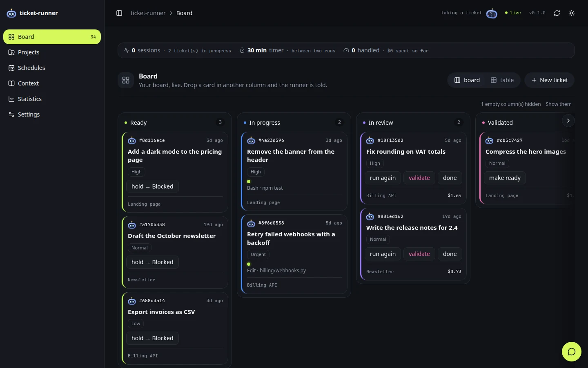This screenshot has width=588, height=368.
Task: Hold 'Draft the October newsletter' to Blocked
Action: (152, 262)
